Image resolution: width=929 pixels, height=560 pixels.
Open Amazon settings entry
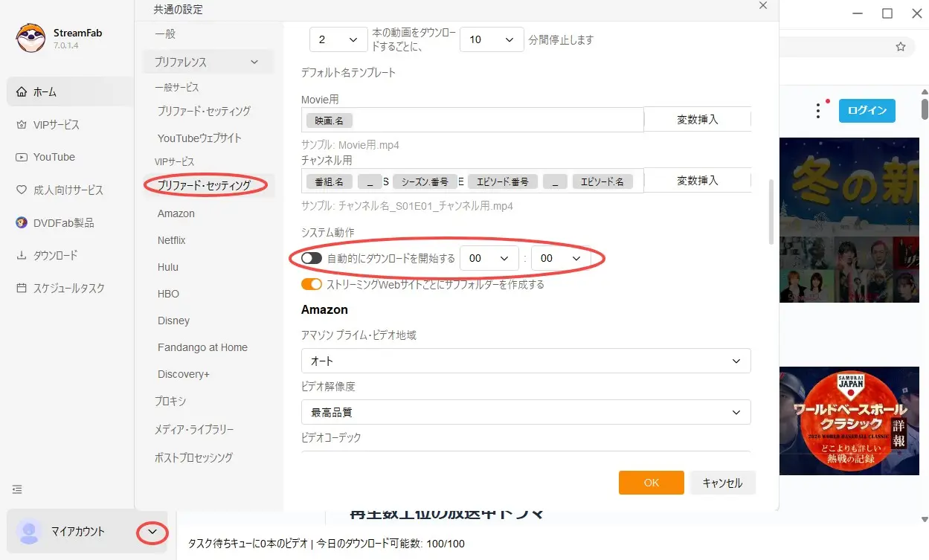coord(176,213)
